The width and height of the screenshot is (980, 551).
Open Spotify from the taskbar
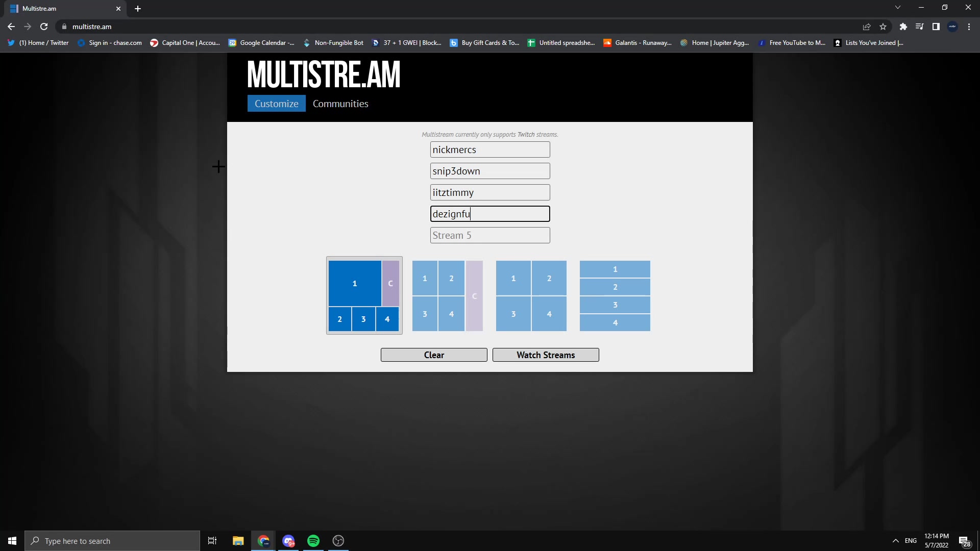pyautogui.click(x=313, y=541)
